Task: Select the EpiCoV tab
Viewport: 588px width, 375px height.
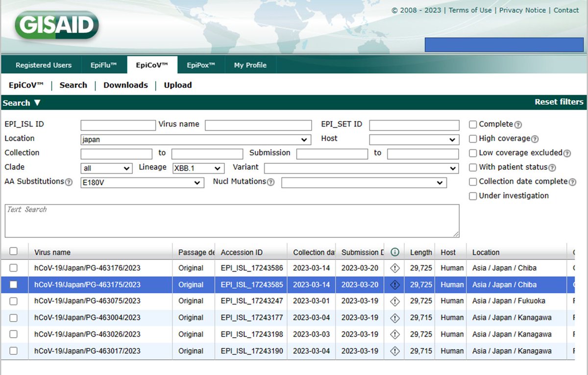Action: tap(152, 65)
